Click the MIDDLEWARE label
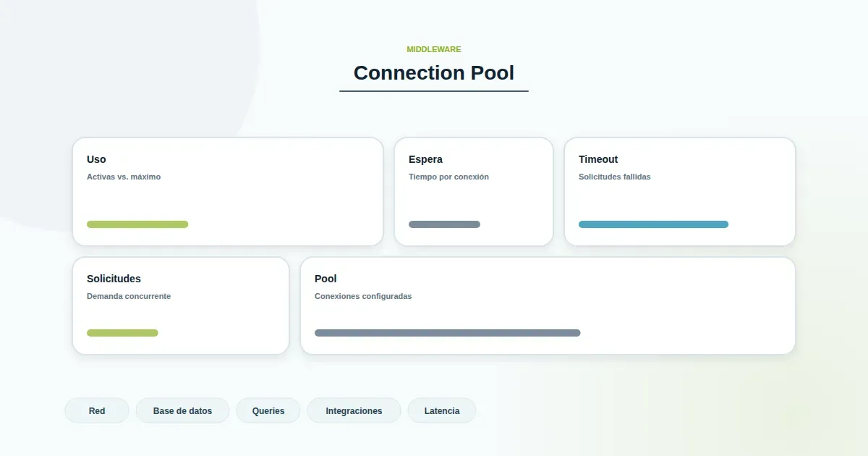Screen dimensions: 868x456 point(434,49)
